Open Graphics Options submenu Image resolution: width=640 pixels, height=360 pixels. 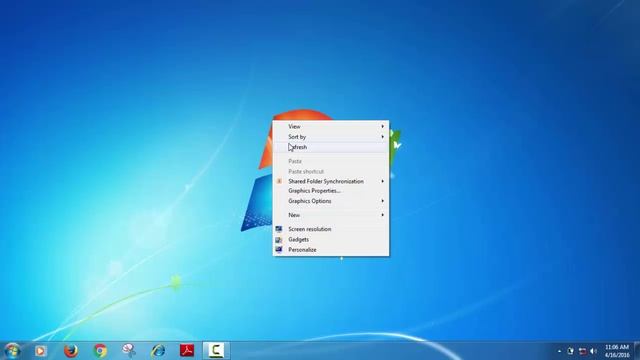click(331, 201)
